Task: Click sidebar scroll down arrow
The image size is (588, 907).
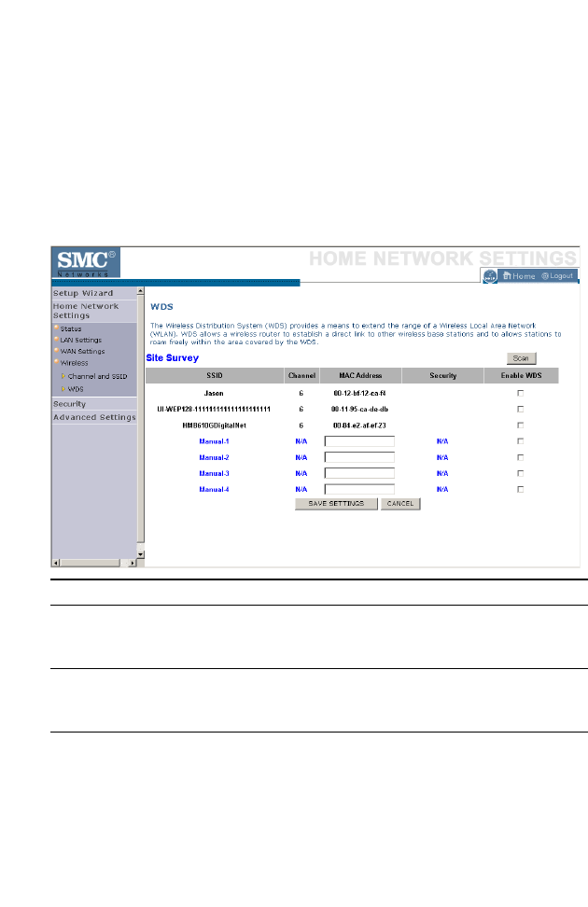Action: [x=140, y=554]
